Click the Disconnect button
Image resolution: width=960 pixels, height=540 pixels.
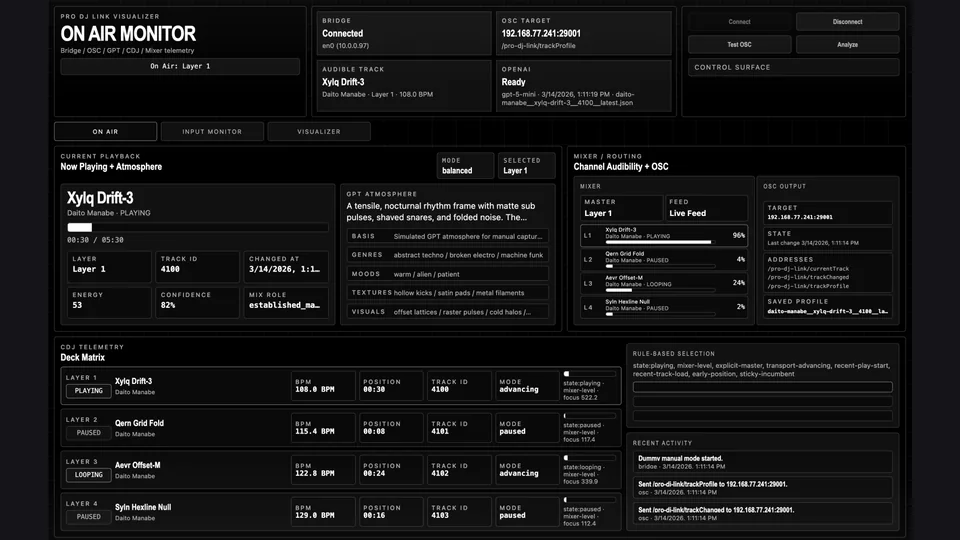847,21
